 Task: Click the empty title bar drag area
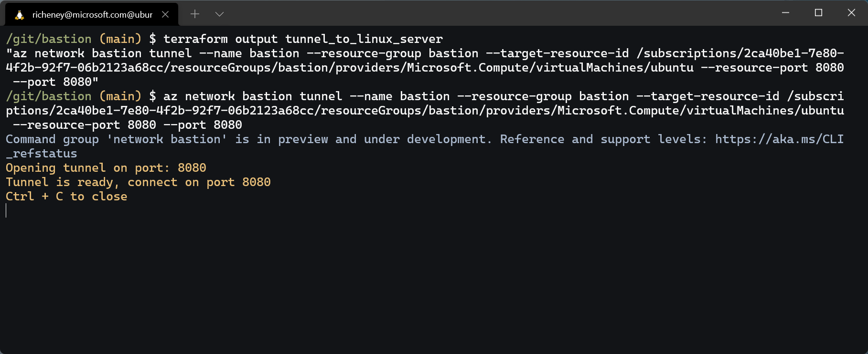(478, 13)
